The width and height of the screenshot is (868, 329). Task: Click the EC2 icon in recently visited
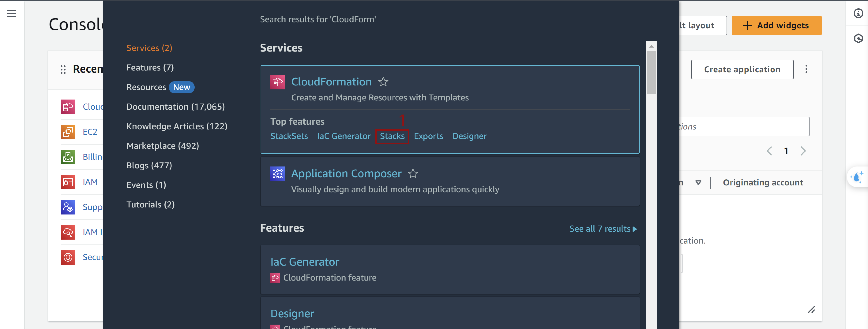(x=68, y=132)
